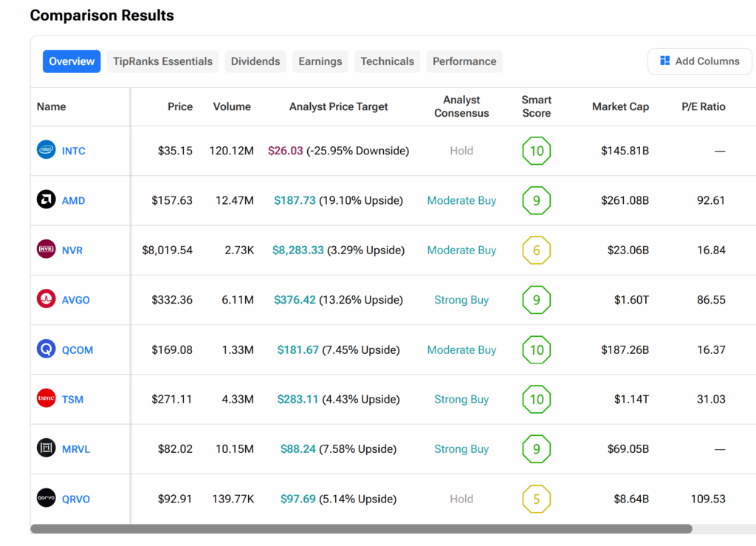Click AVGO Smart Score 9 badge
This screenshot has height=546, width=756.
(537, 300)
